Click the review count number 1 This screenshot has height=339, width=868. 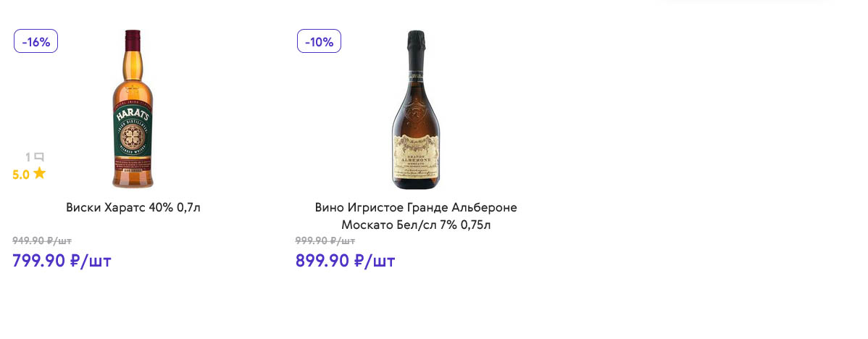pyautogui.click(x=28, y=158)
